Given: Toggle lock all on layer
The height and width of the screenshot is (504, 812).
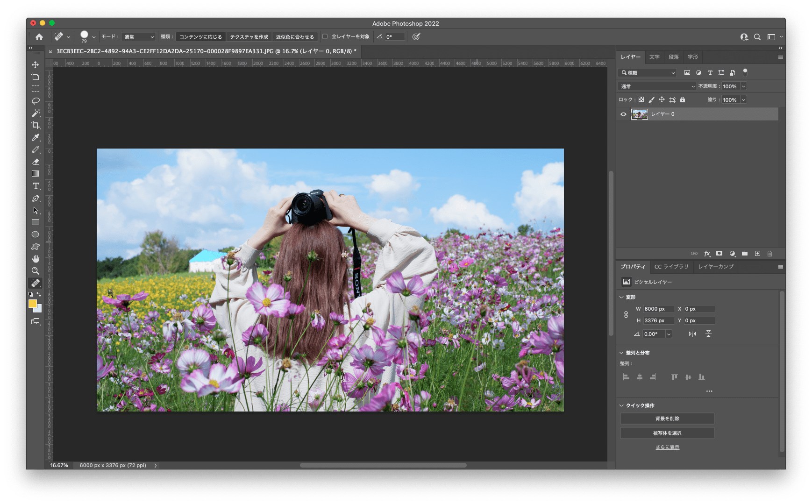Looking at the screenshot, I should 683,99.
